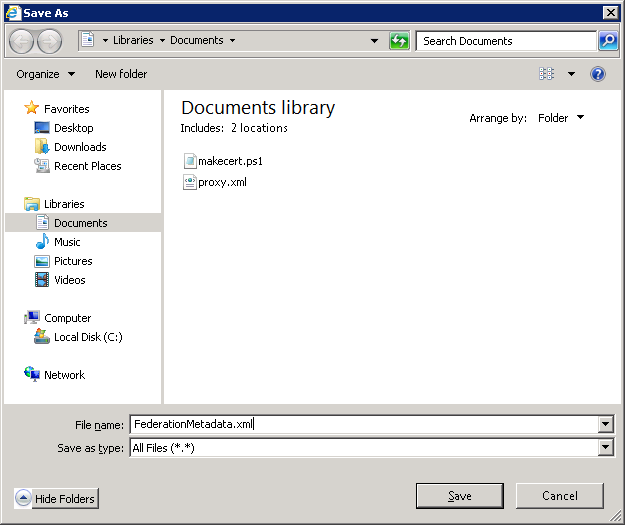Select Music library in the navigation pane
This screenshot has width=625, height=525.
pos(67,242)
